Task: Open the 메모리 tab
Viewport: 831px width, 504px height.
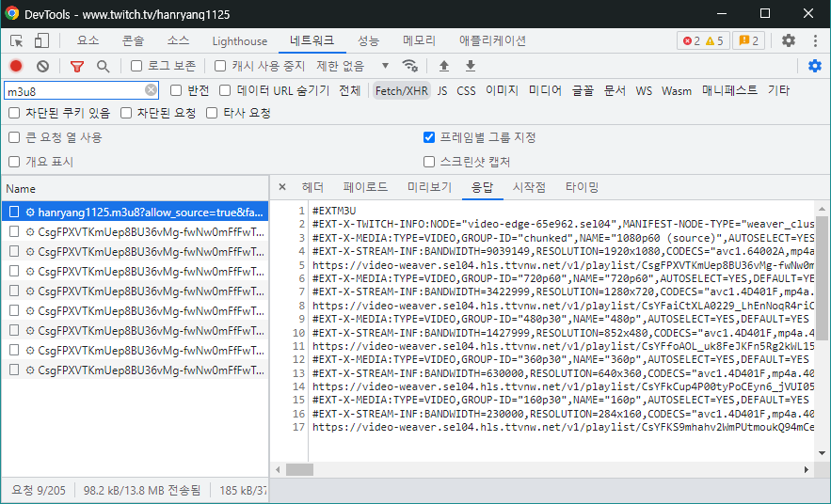Action: pos(419,40)
